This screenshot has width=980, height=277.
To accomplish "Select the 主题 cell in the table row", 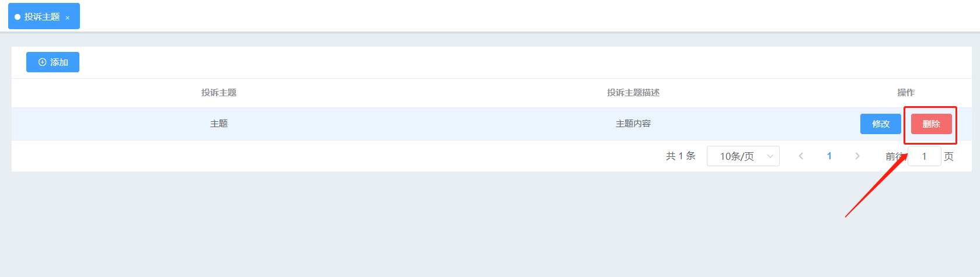I will 219,124.
